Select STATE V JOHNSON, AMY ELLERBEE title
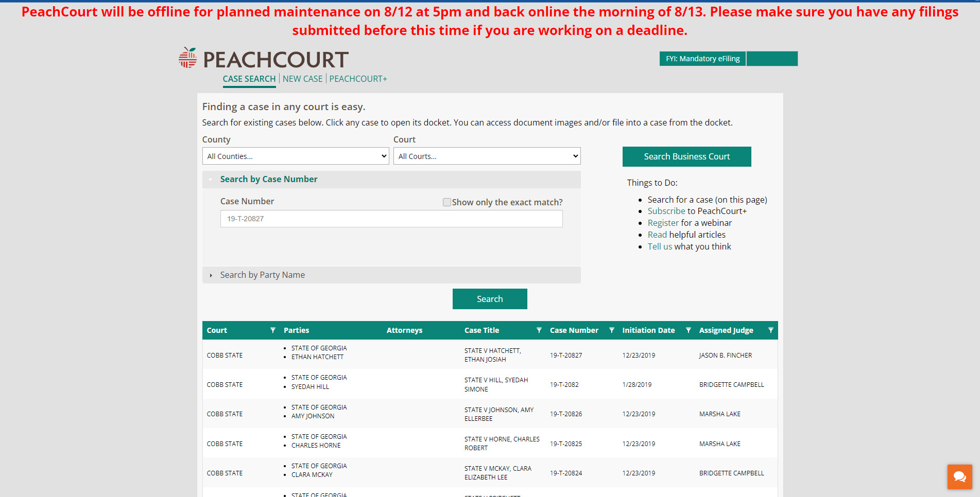 [x=499, y=414]
